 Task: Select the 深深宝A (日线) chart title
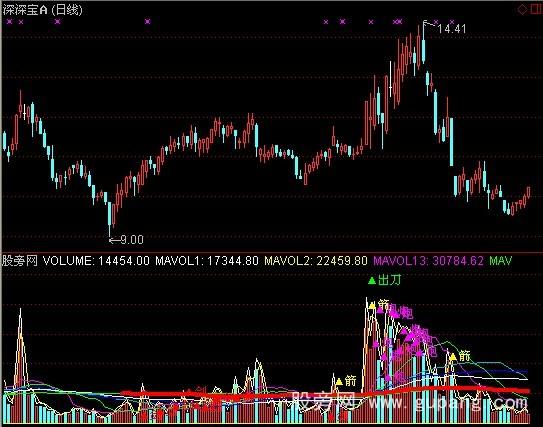pos(42,10)
